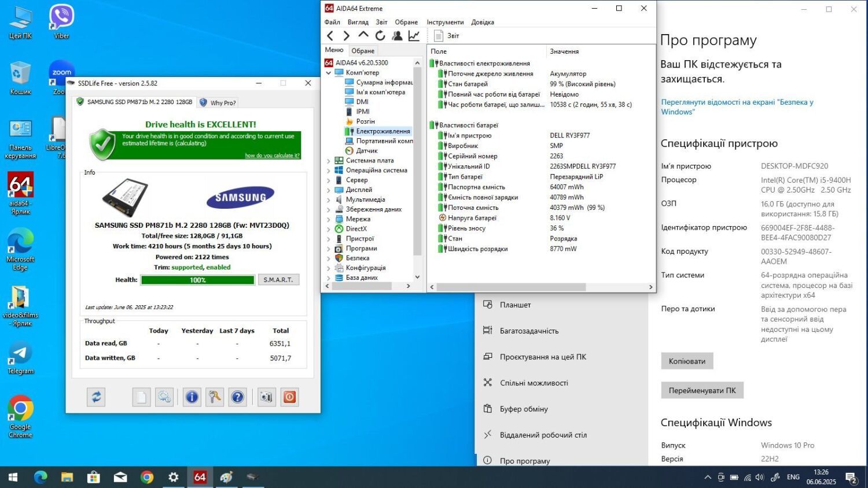Open the Інструменти menu in AIDA64
The height and width of the screenshot is (488, 868).
tap(445, 22)
